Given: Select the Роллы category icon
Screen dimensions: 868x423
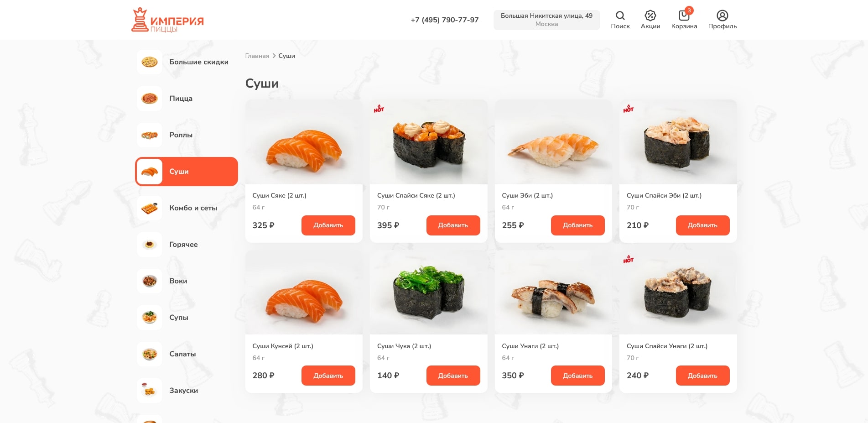Looking at the screenshot, I should click(150, 135).
